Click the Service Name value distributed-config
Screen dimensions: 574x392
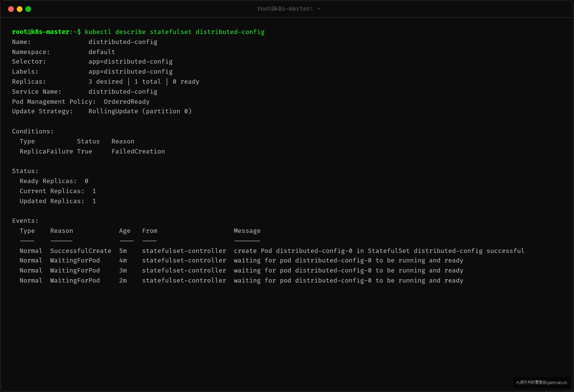coord(123,92)
